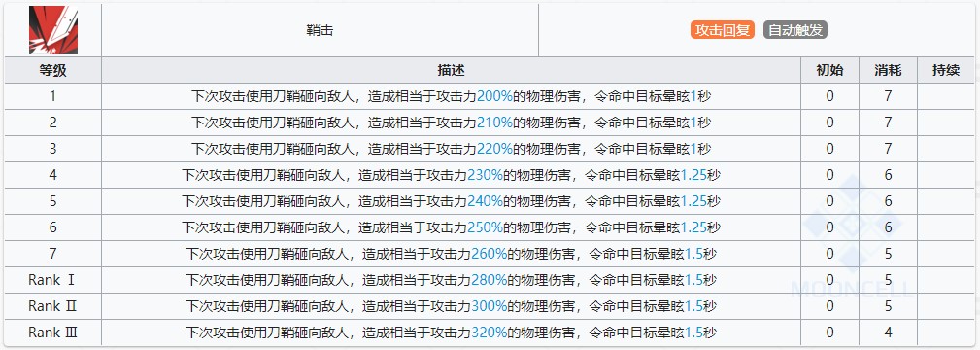Click the 消耗 column header
The width and height of the screenshot is (980, 350).
[x=888, y=70]
